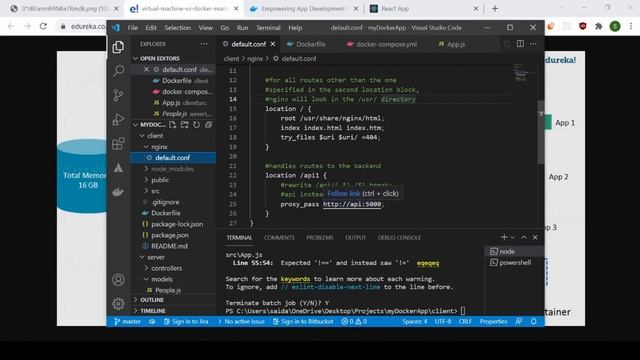Open Run and Debug view

(x=118, y=119)
